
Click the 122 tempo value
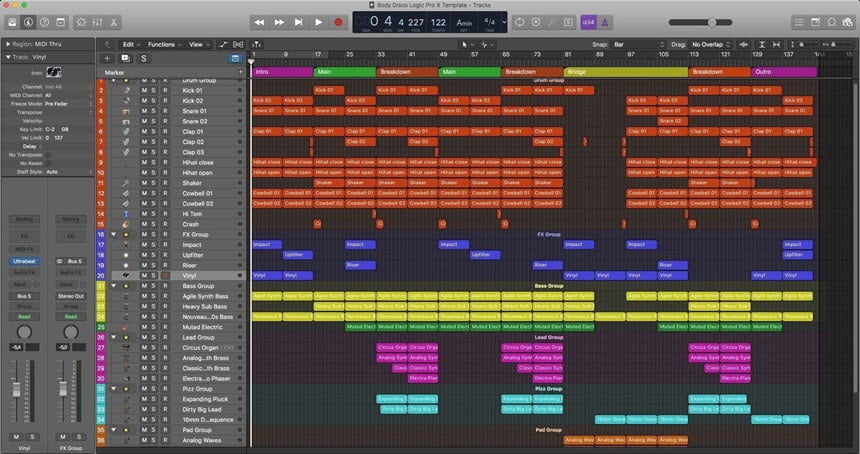click(x=438, y=22)
